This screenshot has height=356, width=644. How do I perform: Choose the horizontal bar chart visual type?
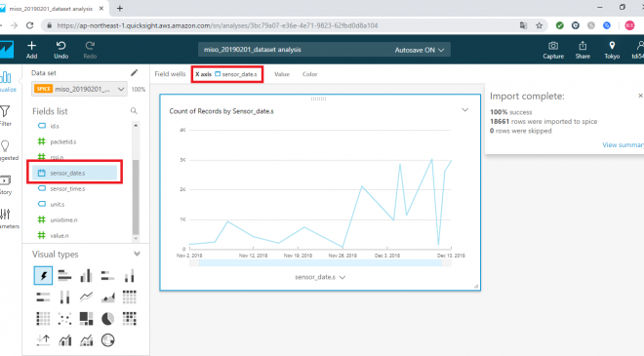[x=64, y=275]
